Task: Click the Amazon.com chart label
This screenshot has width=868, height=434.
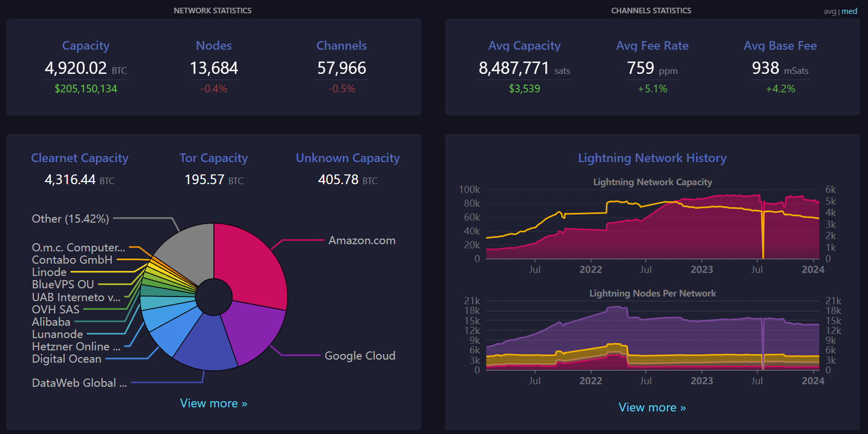Action: click(x=362, y=241)
